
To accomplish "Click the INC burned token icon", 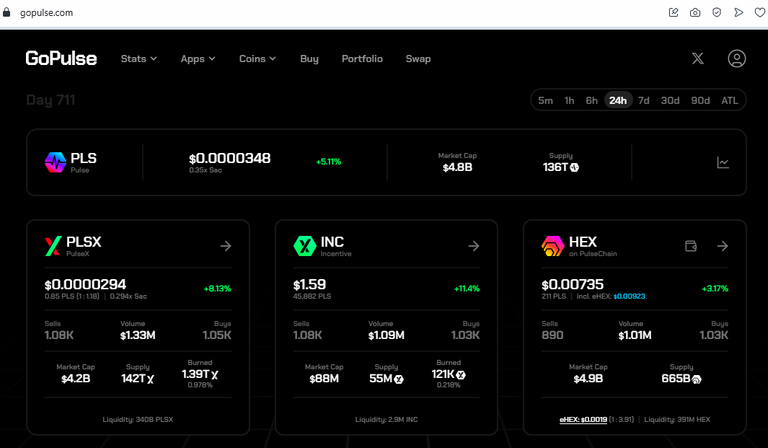I will [x=461, y=375].
